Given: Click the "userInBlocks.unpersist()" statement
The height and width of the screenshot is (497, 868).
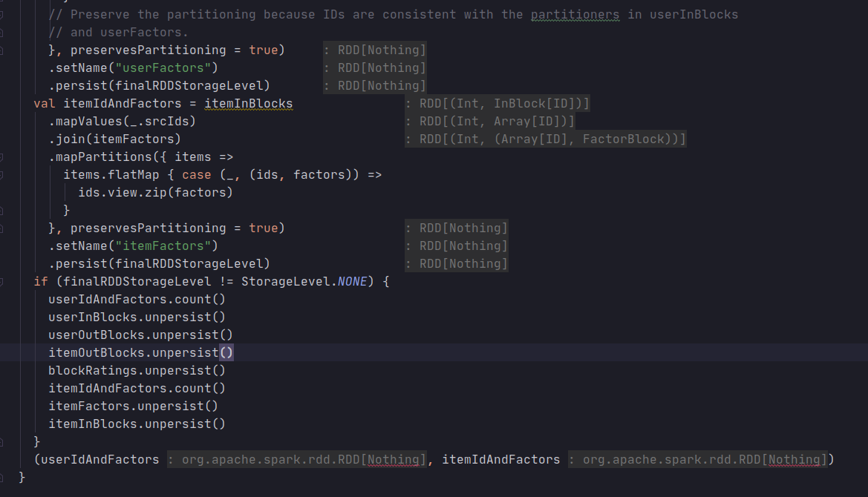Looking at the screenshot, I should [x=137, y=317].
